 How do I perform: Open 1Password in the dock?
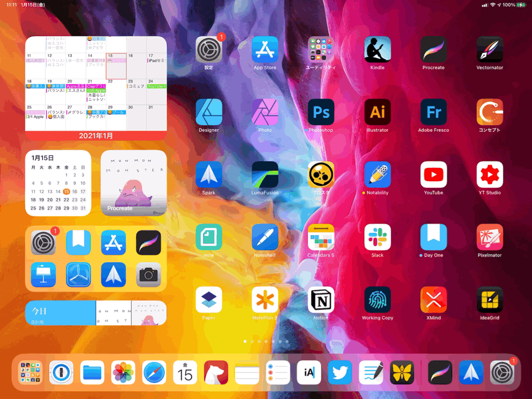click(x=61, y=372)
